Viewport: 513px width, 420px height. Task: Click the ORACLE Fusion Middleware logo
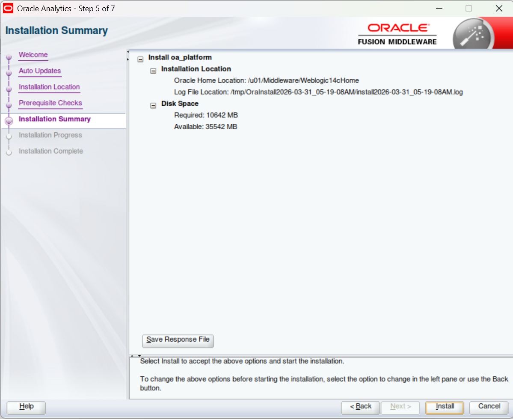[397, 34]
